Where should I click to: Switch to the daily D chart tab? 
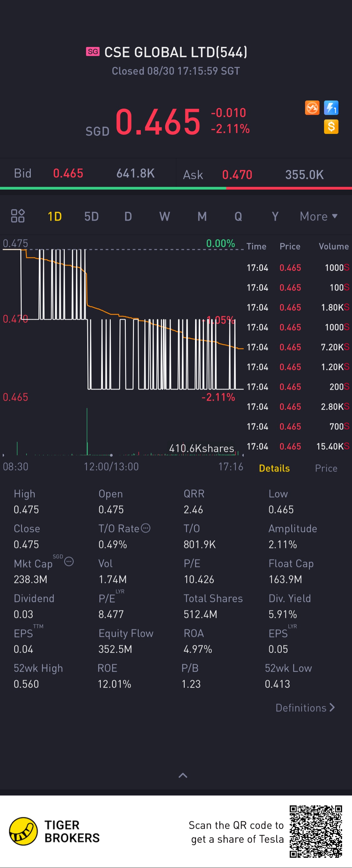point(128,216)
